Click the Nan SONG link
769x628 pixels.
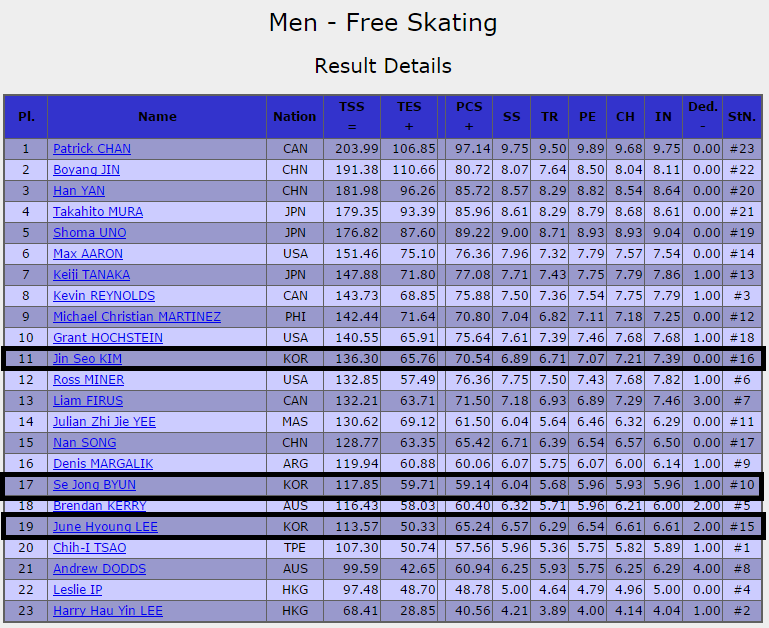pos(85,443)
